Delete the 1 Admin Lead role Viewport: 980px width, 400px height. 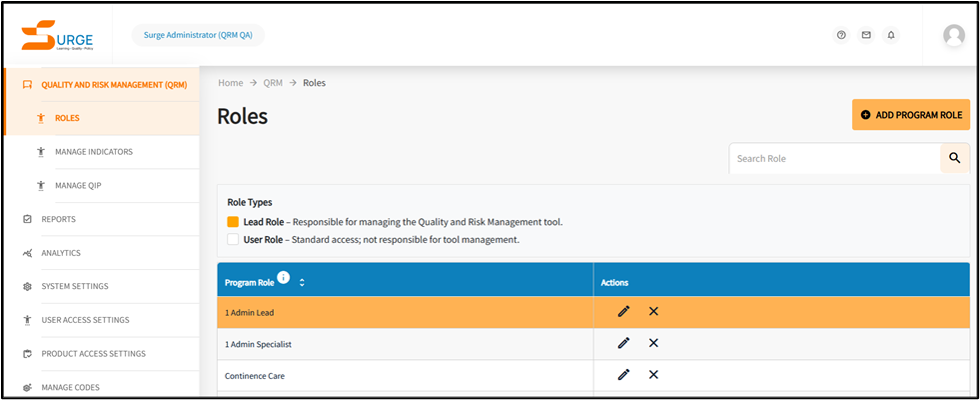(x=653, y=312)
